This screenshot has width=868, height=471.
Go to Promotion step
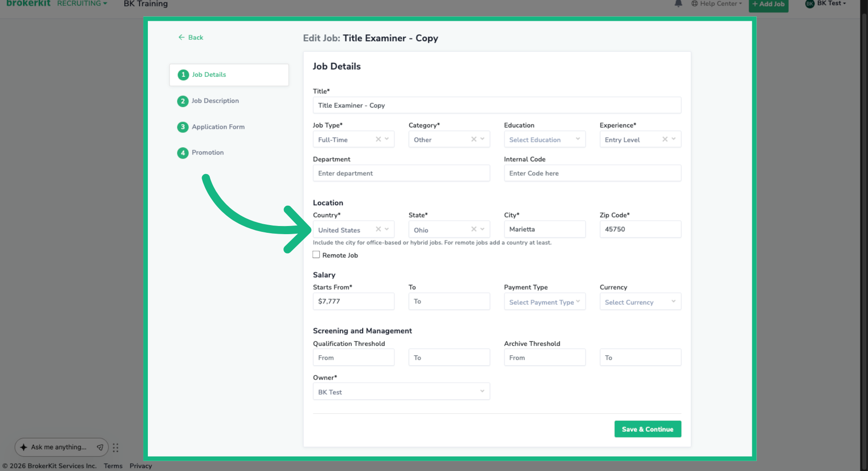point(208,153)
